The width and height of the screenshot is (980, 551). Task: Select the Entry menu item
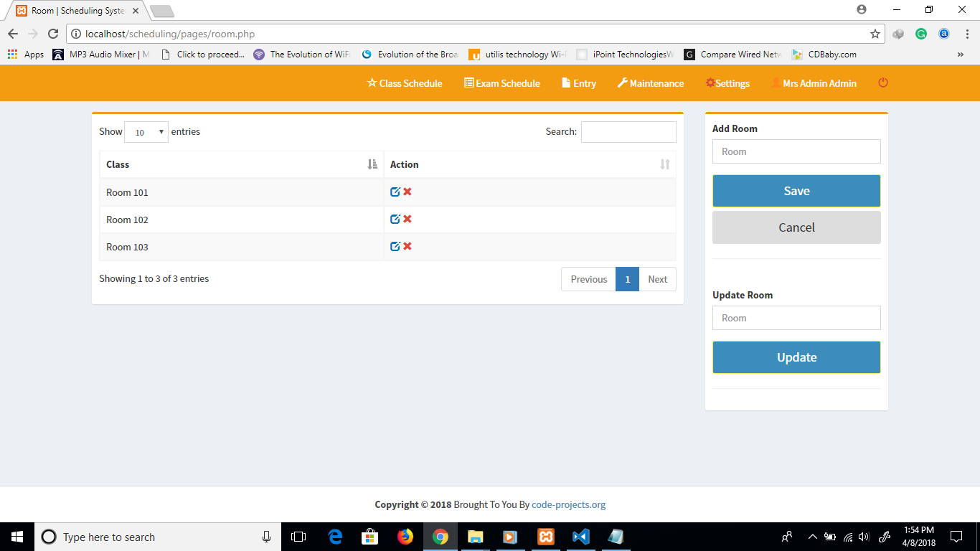point(578,83)
